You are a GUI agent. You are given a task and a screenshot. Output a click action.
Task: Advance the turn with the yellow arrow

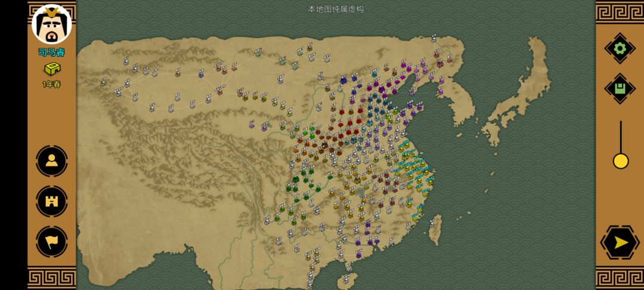(620, 242)
